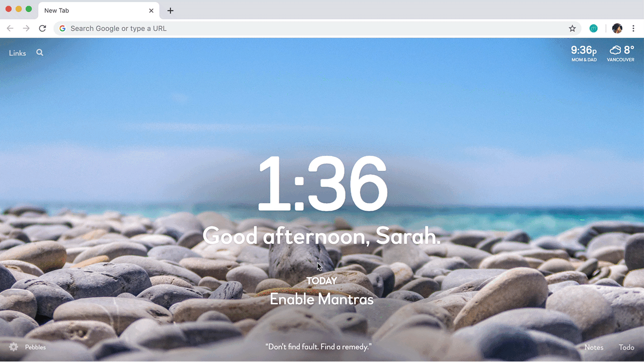Open the Links menu
The width and height of the screenshot is (644, 362).
pos(18,53)
